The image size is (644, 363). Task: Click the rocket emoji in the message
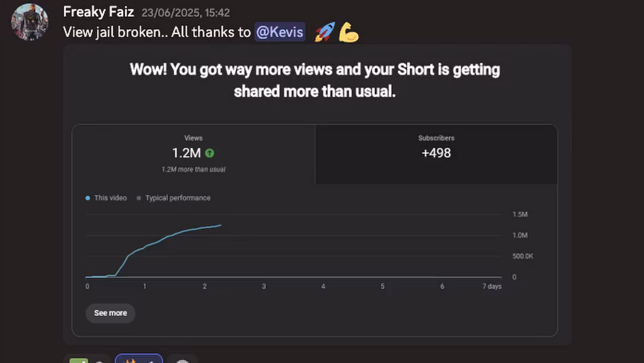coord(325,32)
